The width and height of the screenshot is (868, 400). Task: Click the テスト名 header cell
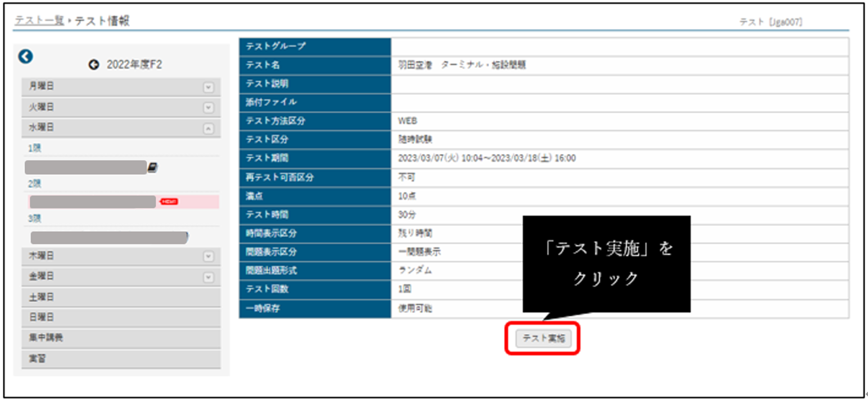tap(315, 65)
